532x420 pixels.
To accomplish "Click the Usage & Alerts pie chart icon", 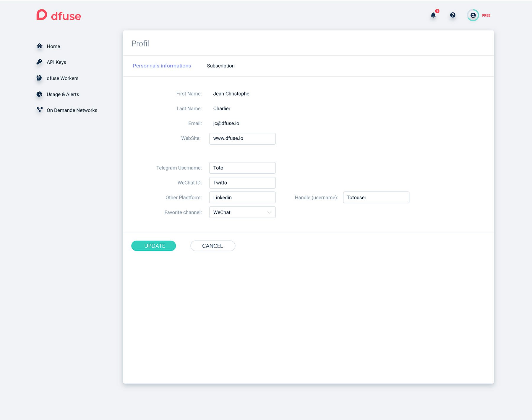I will 39,94.
